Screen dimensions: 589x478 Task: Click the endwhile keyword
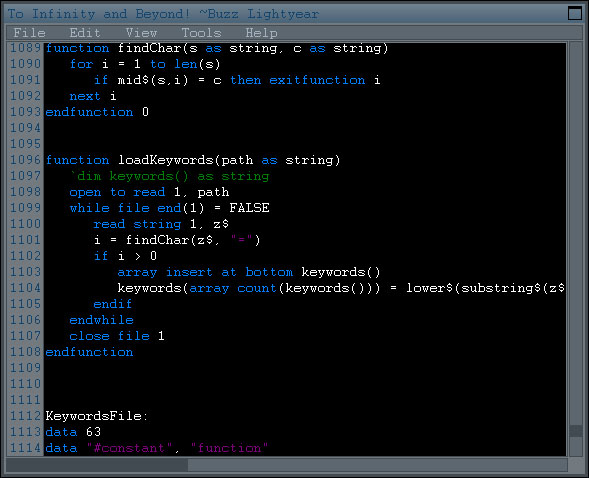click(101, 320)
